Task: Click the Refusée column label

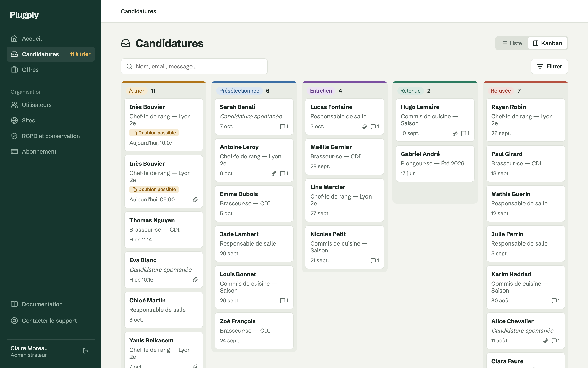Action: pos(501,91)
